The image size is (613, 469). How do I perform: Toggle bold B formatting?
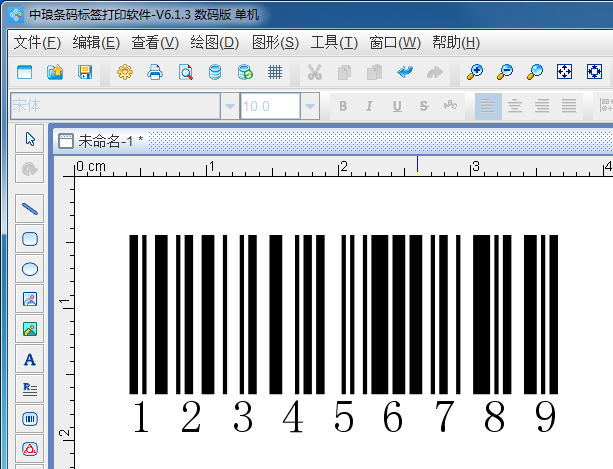point(343,106)
